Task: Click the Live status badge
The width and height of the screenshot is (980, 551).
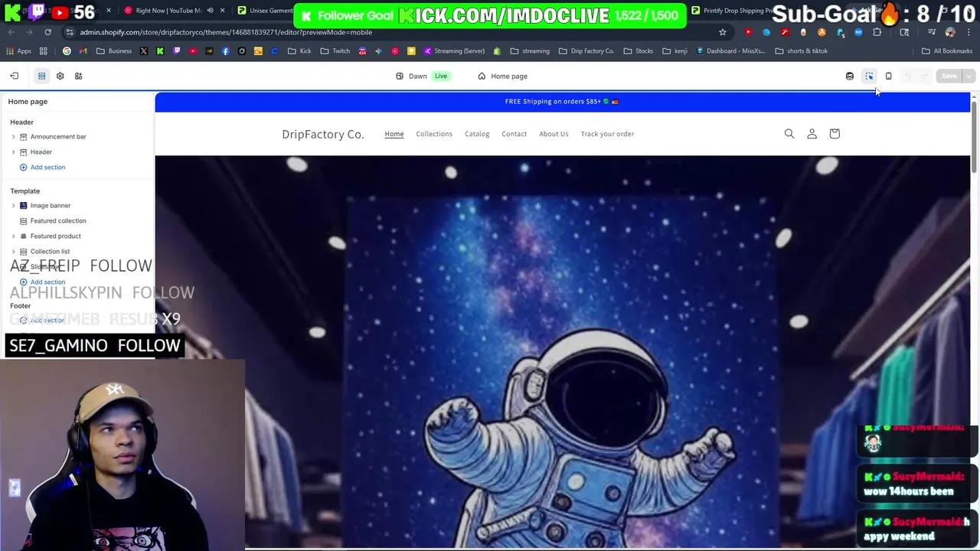Action: pos(441,76)
